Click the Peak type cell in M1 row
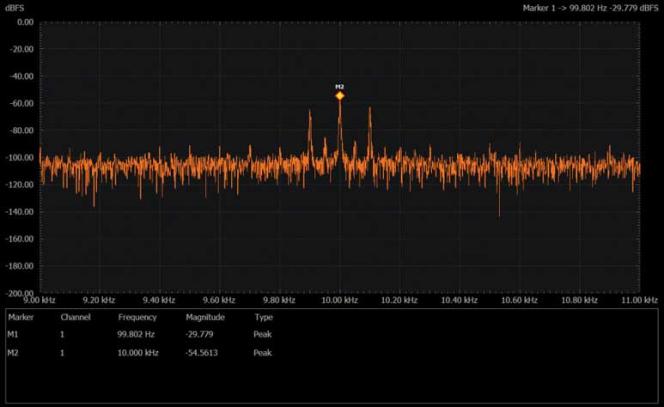Image resolution: width=664 pixels, height=407 pixels. click(263, 334)
